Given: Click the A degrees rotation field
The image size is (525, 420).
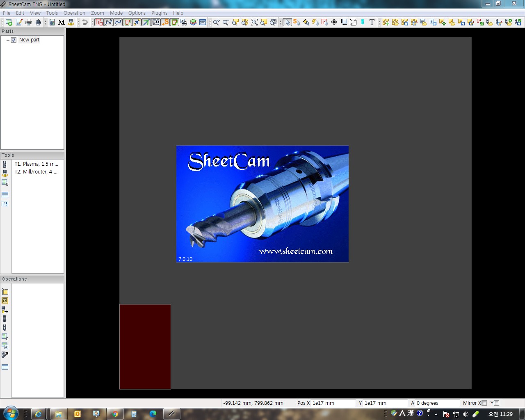Looking at the screenshot, I should (437, 403).
